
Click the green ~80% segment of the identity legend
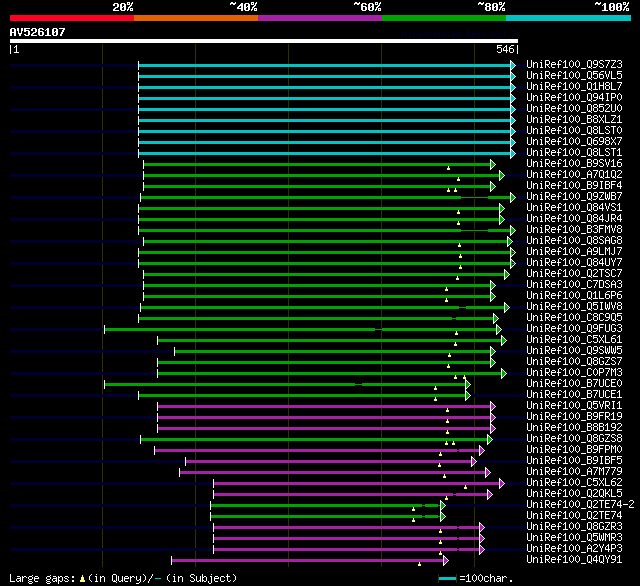pos(444,18)
